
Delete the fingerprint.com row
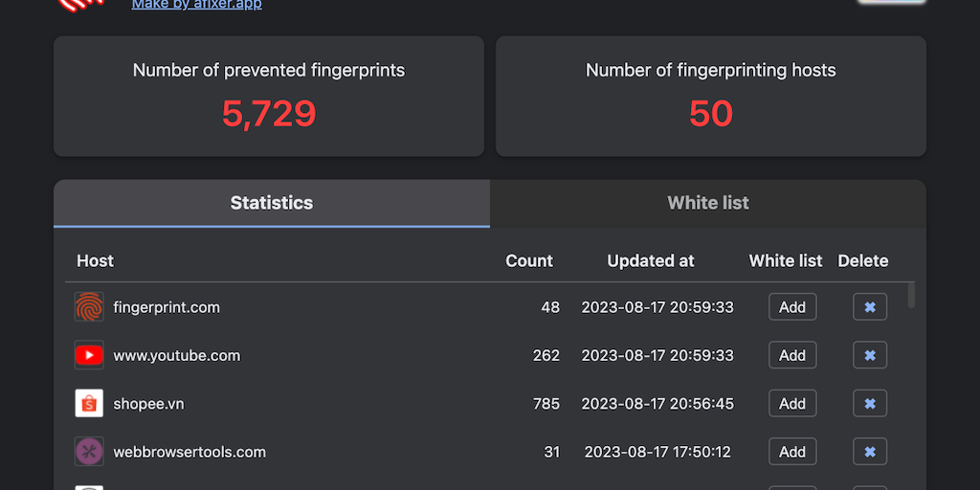[x=870, y=307]
